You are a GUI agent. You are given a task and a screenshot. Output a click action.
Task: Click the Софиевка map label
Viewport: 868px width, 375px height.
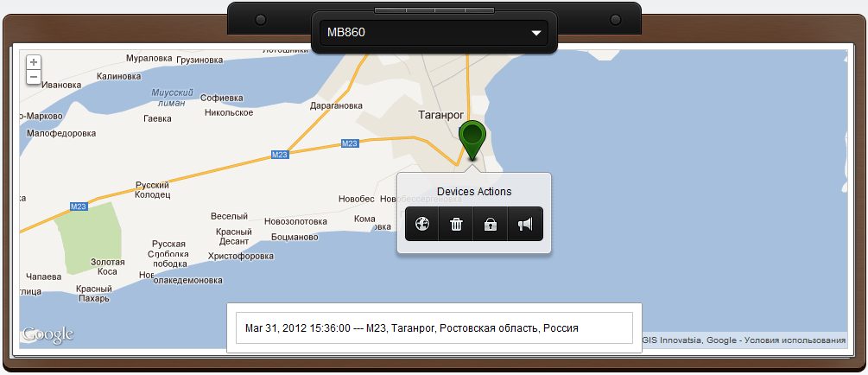(222, 98)
